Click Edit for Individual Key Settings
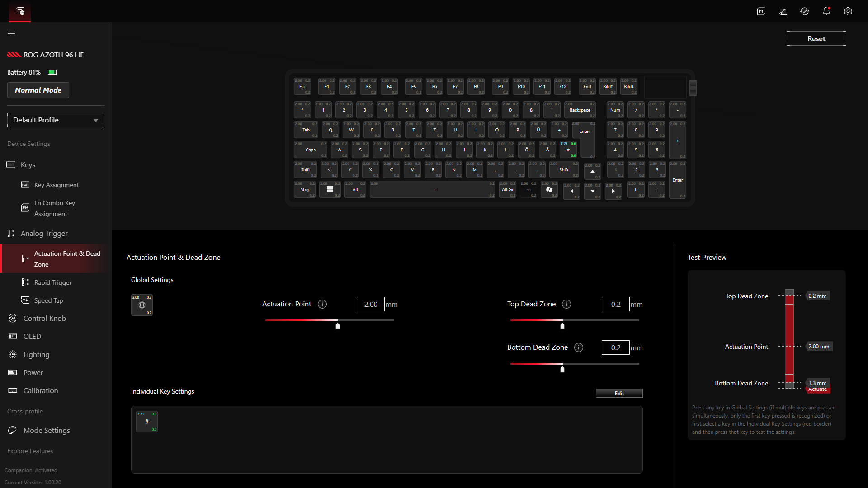868x488 pixels. [619, 393]
